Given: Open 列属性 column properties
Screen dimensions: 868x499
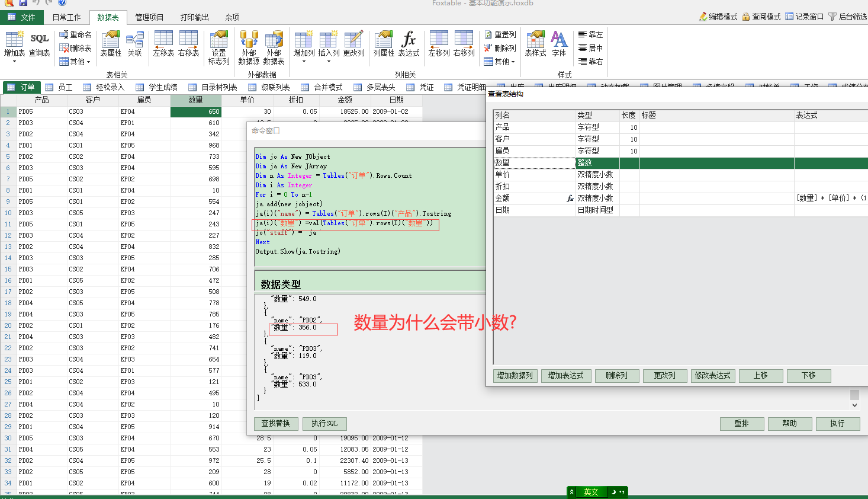Looking at the screenshot, I should pos(384,44).
